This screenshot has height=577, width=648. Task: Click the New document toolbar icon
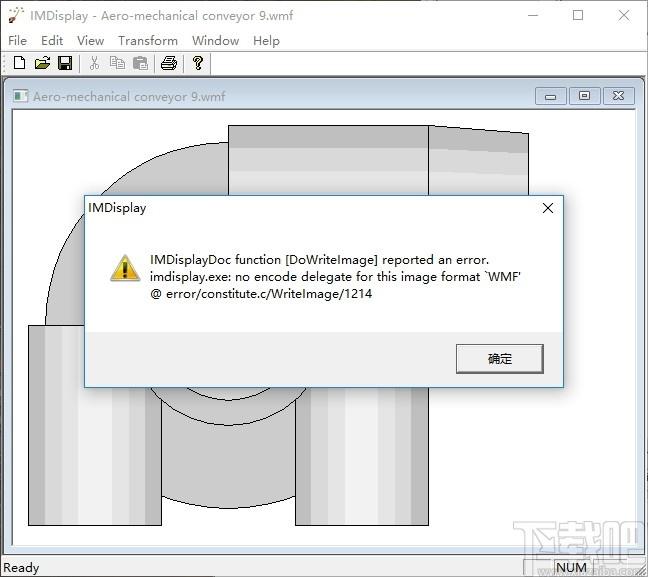click(x=19, y=63)
